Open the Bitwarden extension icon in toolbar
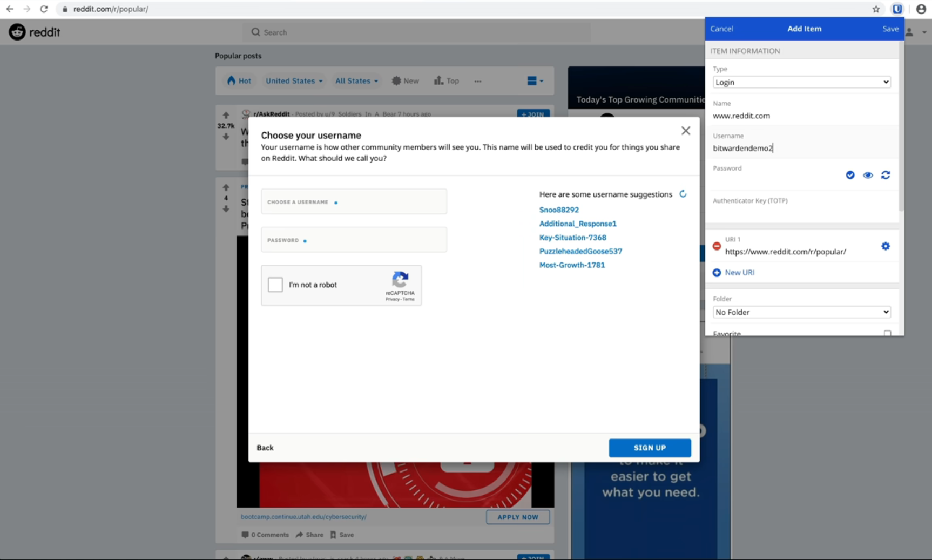The height and width of the screenshot is (560, 932). tap(897, 9)
